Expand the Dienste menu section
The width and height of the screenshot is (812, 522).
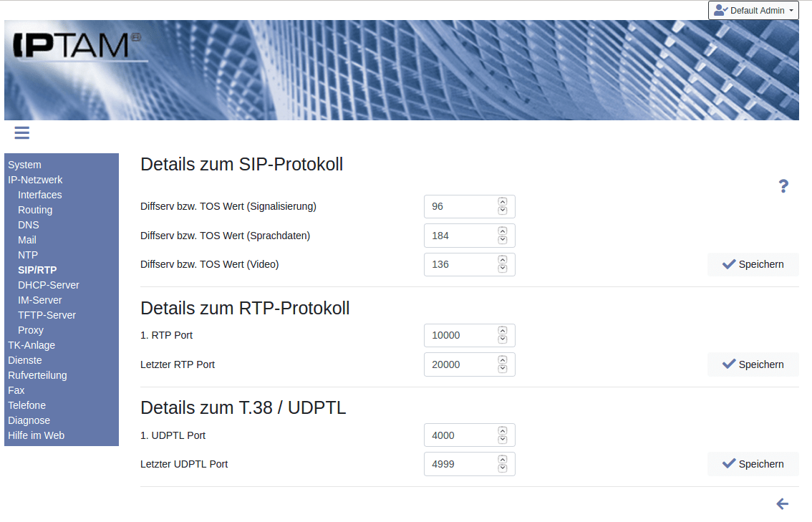click(25, 360)
